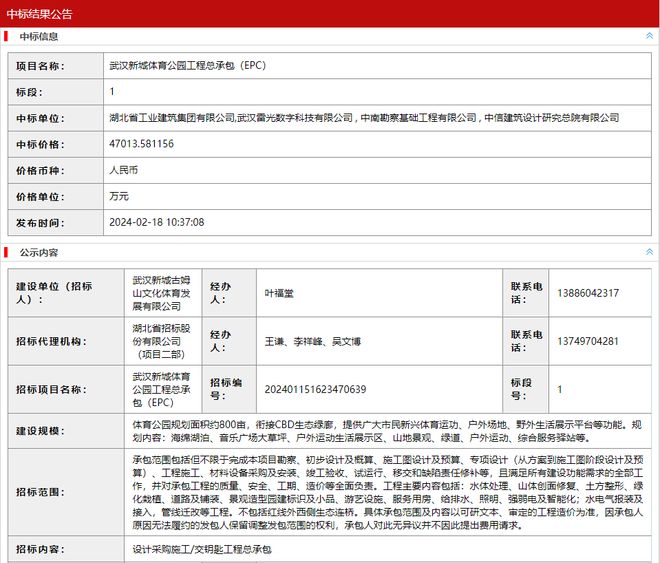Select publish time 2024-02-18 10:37:08

click(157, 222)
